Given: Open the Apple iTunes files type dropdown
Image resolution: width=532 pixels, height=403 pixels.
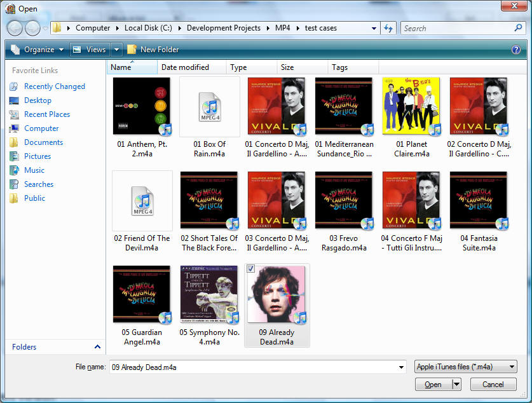Looking at the screenshot, I should [x=512, y=367].
